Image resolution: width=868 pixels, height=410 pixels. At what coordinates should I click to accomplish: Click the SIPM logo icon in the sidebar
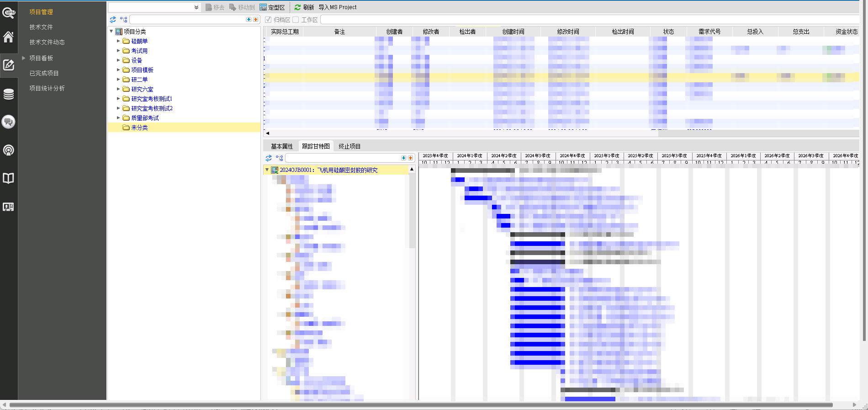(x=9, y=12)
